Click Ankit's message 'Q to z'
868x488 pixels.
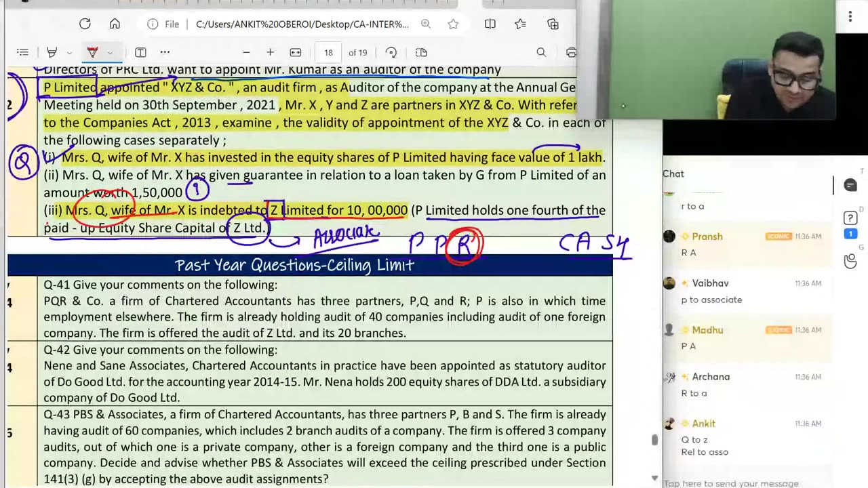click(694, 440)
